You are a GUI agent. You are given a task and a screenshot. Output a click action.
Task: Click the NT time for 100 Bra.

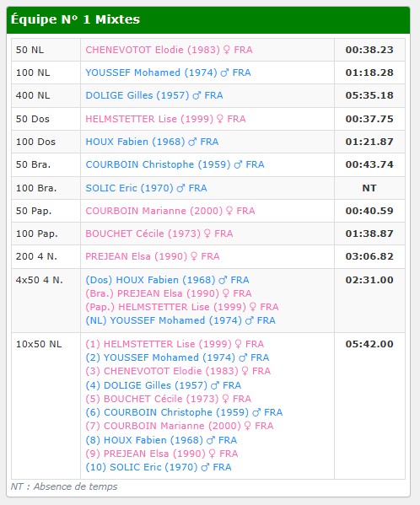coord(369,188)
